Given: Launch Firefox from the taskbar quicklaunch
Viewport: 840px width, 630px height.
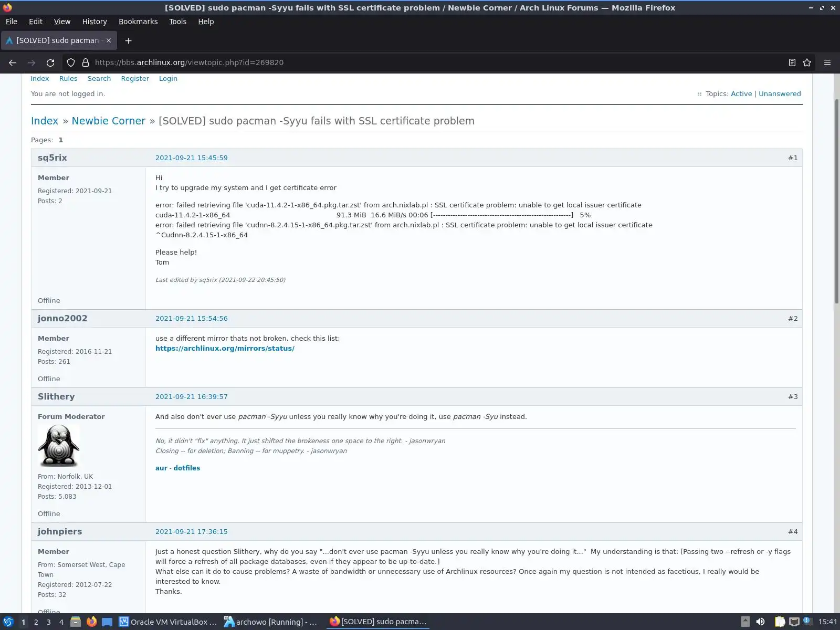Looking at the screenshot, I should pos(92,622).
